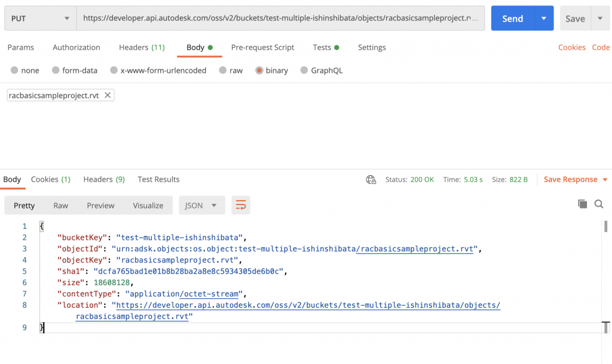This screenshot has width=612, height=364.
Task: Click the response pane vertical scrollbar
Action: 605,227
